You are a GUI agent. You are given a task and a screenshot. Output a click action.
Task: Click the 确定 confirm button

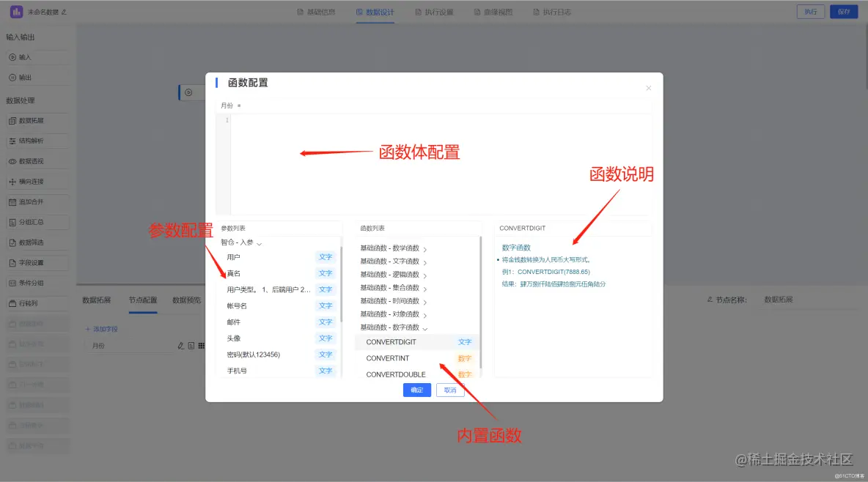click(x=417, y=390)
